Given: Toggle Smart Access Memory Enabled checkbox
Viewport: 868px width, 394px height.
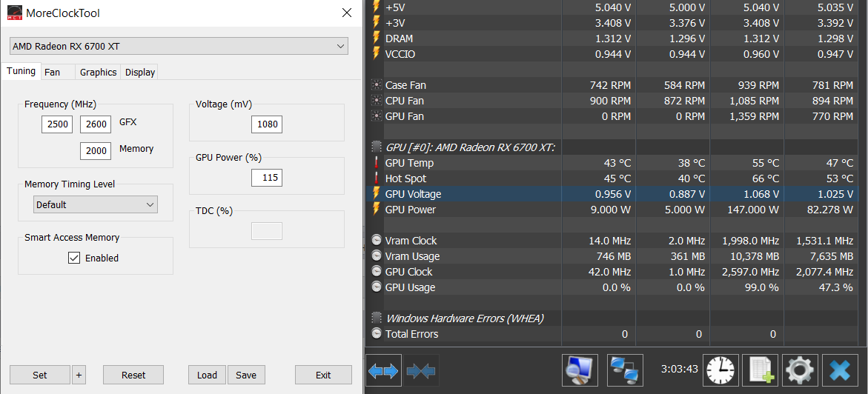Looking at the screenshot, I should tap(74, 258).
